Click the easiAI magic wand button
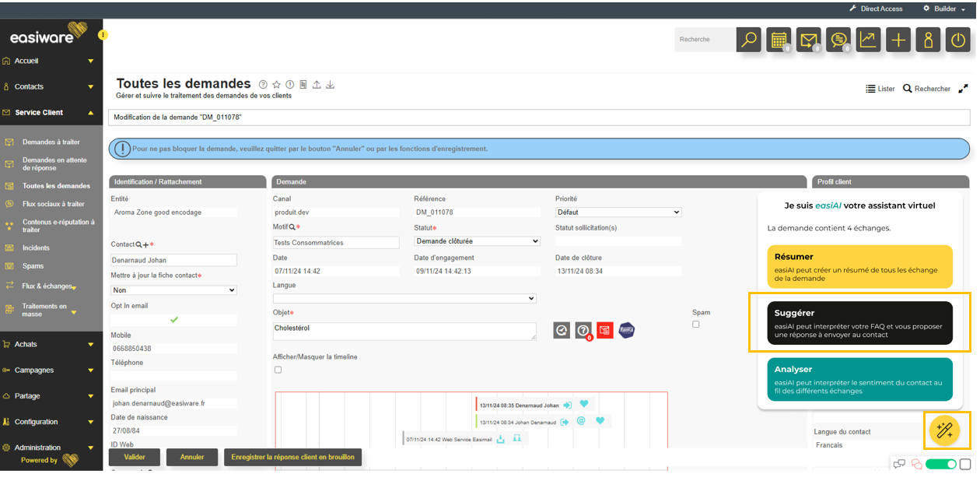Image resolution: width=980 pixels, height=481 pixels. coord(945,430)
